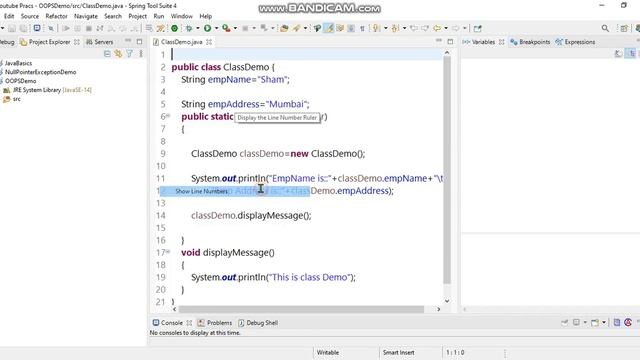Image resolution: width=640 pixels, height=360 pixels.
Task: Open the Run menu
Action: coord(159,16)
